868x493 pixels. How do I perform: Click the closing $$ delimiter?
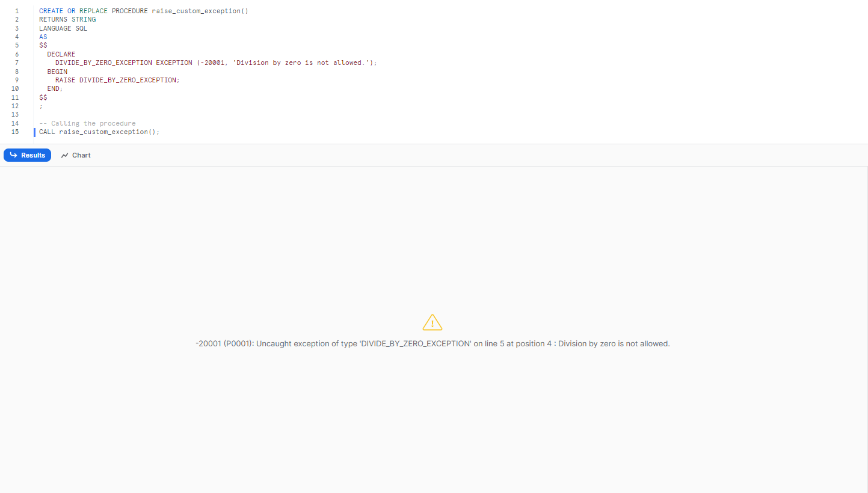(x=43, y=97)
